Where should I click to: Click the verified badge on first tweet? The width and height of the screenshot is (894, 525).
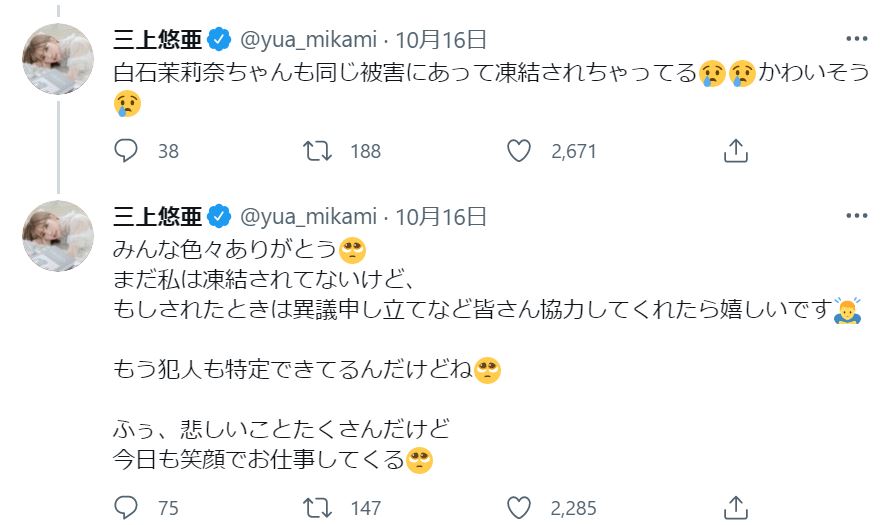[219, 40]
